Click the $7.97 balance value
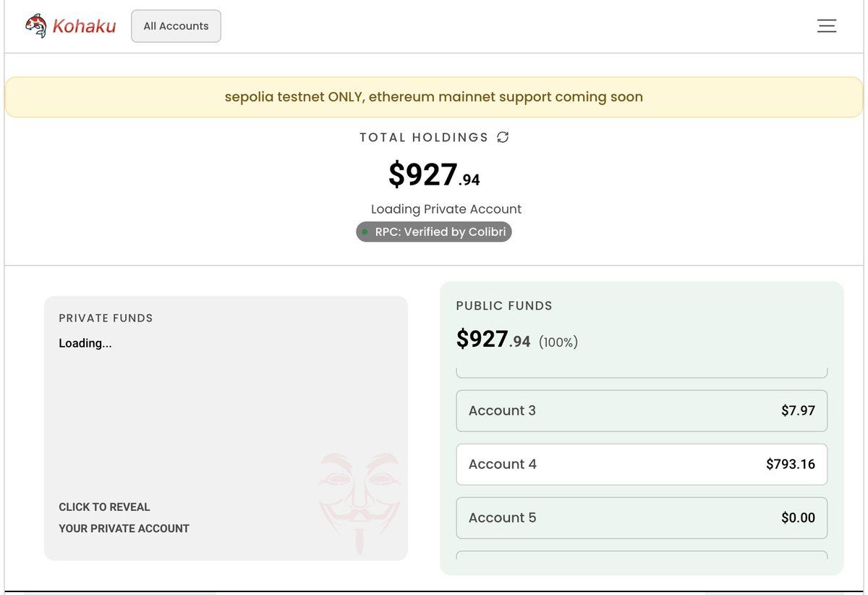 (x=799, y=411)
